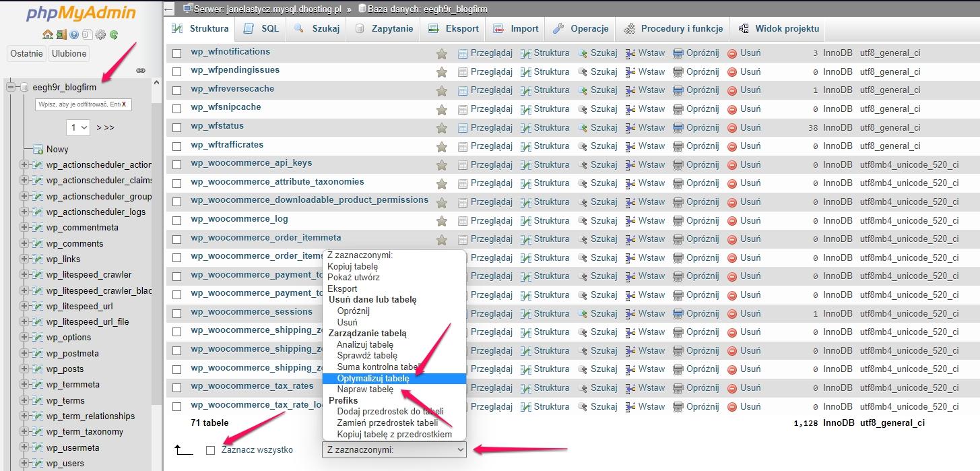Choose Optymalizuj tabelę from the list
Viewport: 980px width, 471px height.
pyautogui.click(x=394, y=379)
